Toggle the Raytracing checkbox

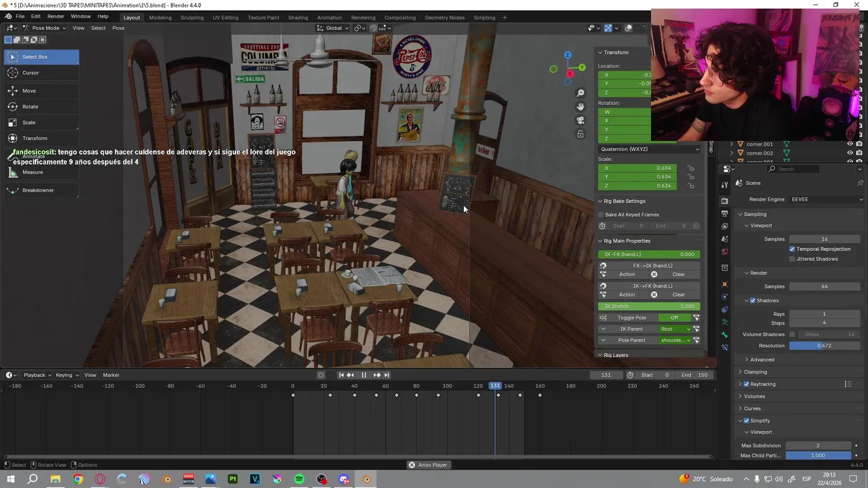(747, 384)
